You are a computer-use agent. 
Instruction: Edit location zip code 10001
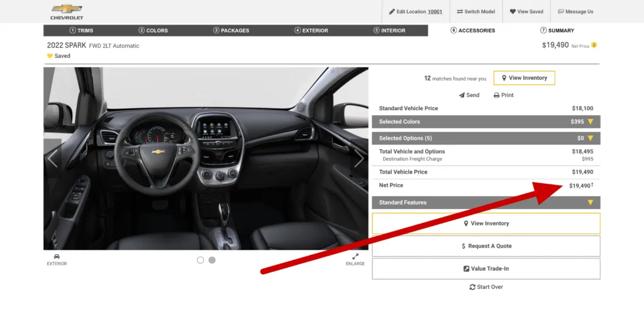tap(436, 11)
